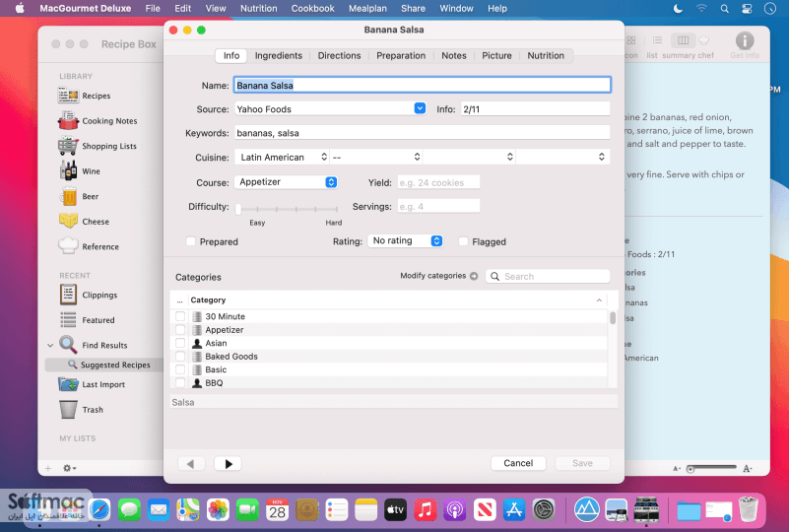Open Safari from the Dock
Screen dimensions: 789x532
click(99, 510)
